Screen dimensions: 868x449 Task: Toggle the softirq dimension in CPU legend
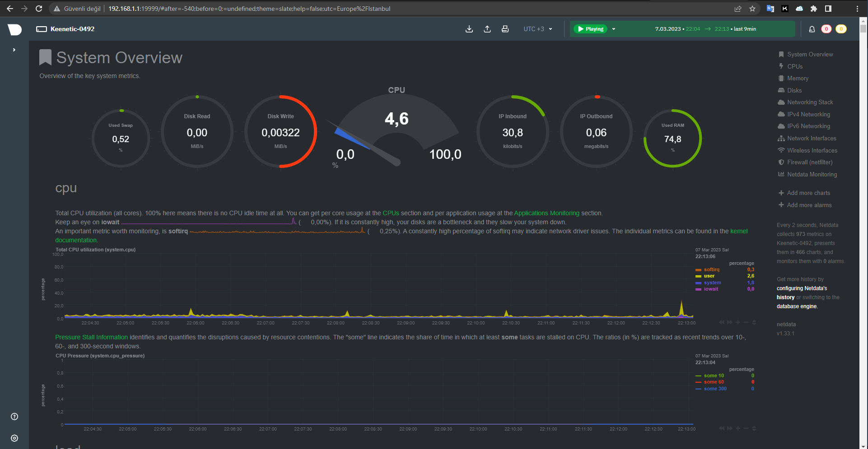[711, 269]
